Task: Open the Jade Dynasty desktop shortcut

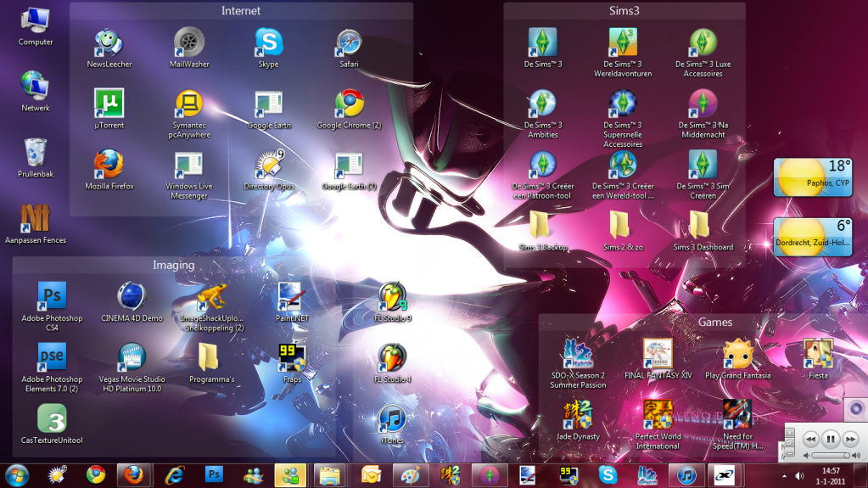Action: pos(578,420)
